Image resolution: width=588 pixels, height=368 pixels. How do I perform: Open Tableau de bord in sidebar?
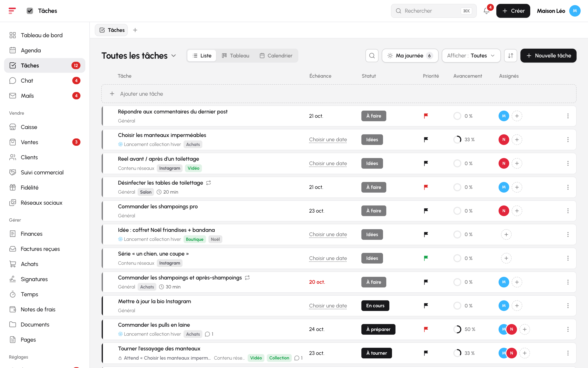pyautogui.click(x=45, y=35)
